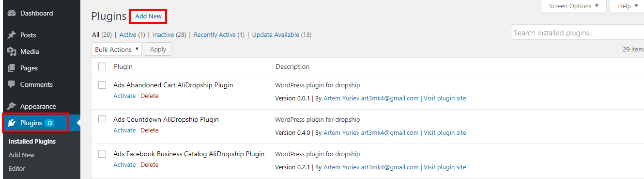This screenshot has height=179, width=644.
Task: Open the sidebar Add New submenu item
Action: pos(22,155)
